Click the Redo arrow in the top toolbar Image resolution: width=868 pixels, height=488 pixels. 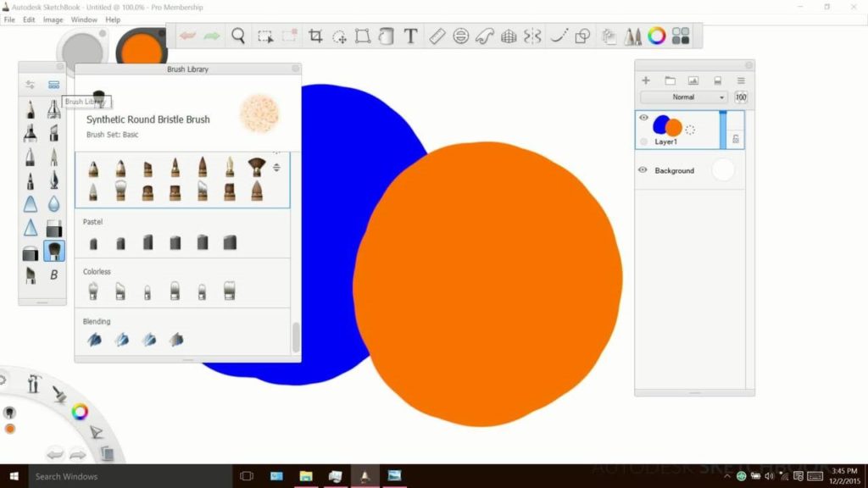click(x=211, y=36)
